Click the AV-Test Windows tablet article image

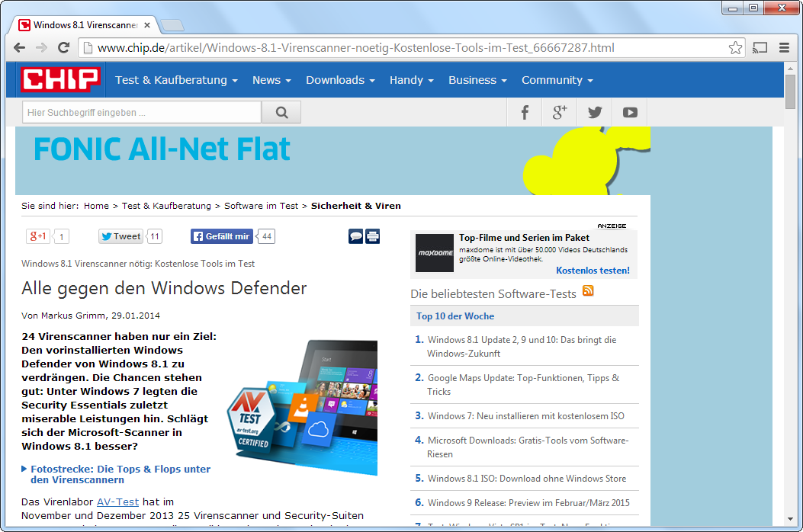[303, 405]
